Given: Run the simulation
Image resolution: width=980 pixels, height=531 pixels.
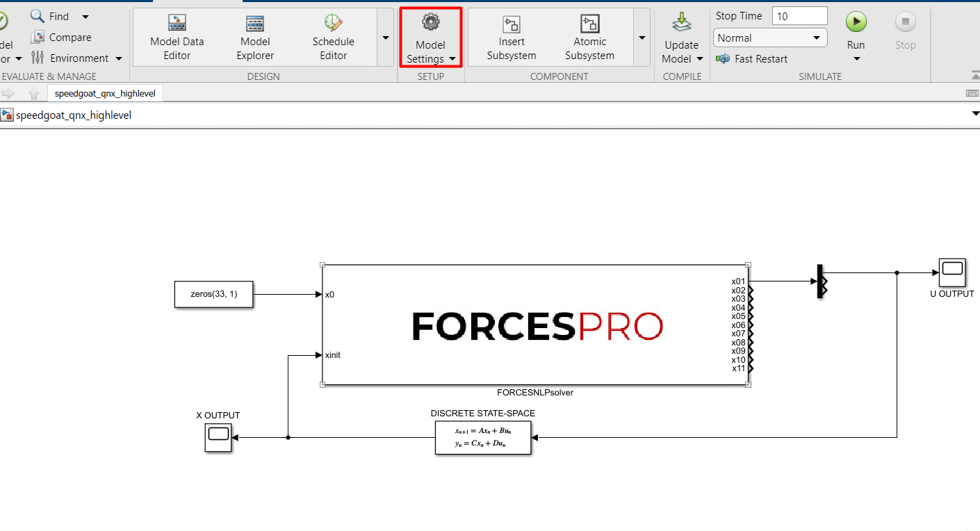Looking at the screenshot, I should point(856,23).
